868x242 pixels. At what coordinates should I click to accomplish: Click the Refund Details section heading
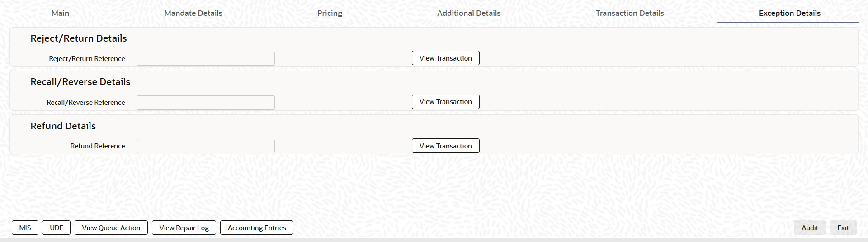tap(63, 126)
